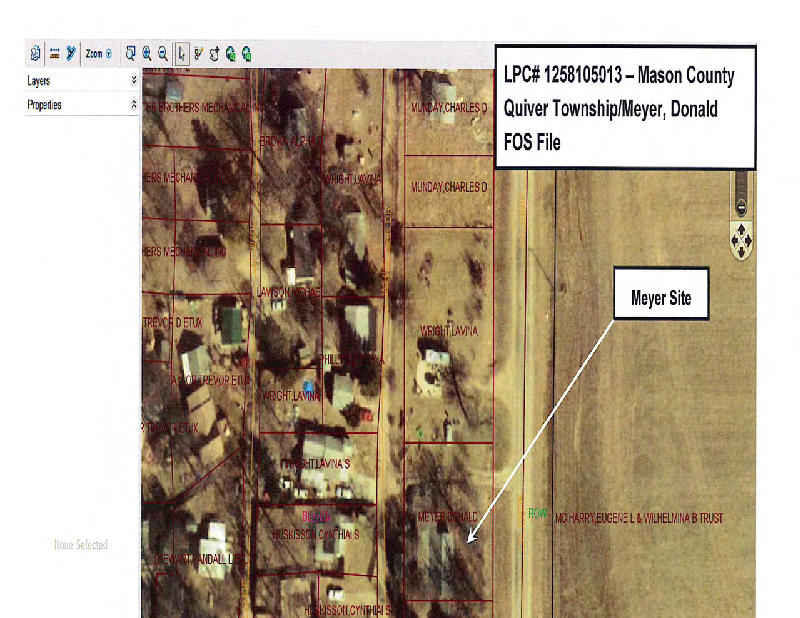Viewport: 800px width, 618px height.
Task: Click the last globe icon in toolbar
Action: pyautogui.click(x=246, y=53)
